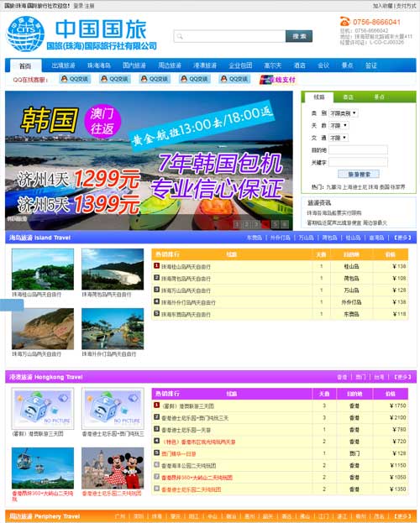The image size is (420, 523).
Task: Open the 高尔夫 menu item
Action: point(273,65)
